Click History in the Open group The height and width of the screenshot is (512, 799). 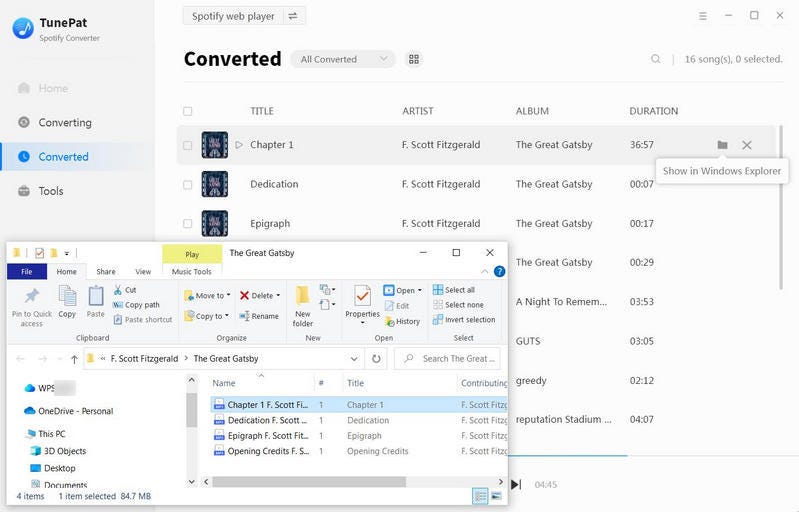403,321
